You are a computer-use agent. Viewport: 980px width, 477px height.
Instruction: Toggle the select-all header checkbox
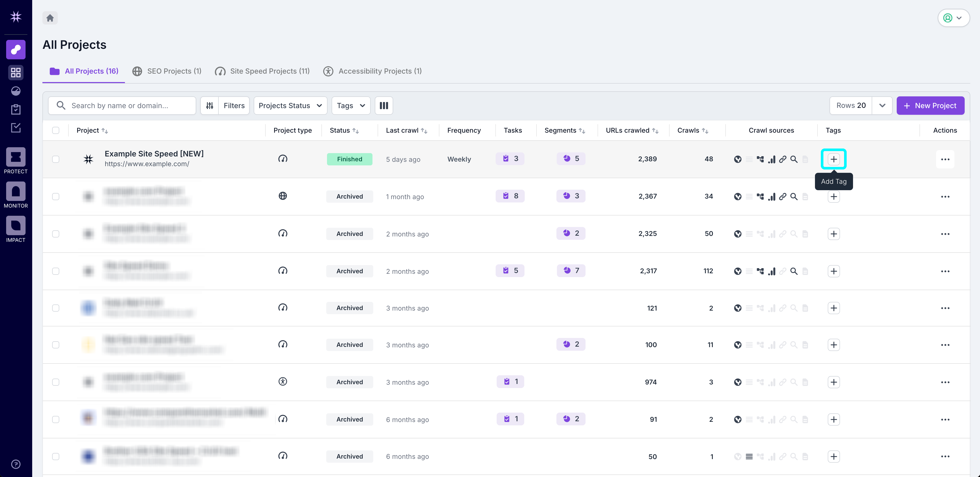tap(55, 130)
